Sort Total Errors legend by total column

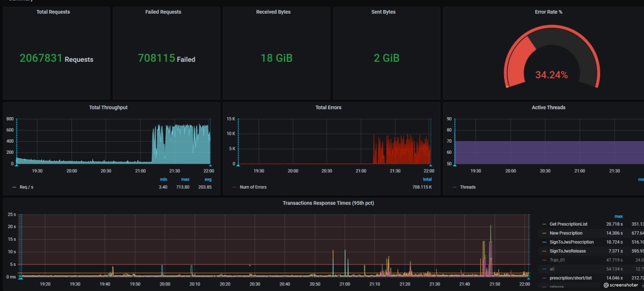click(427, 179)
